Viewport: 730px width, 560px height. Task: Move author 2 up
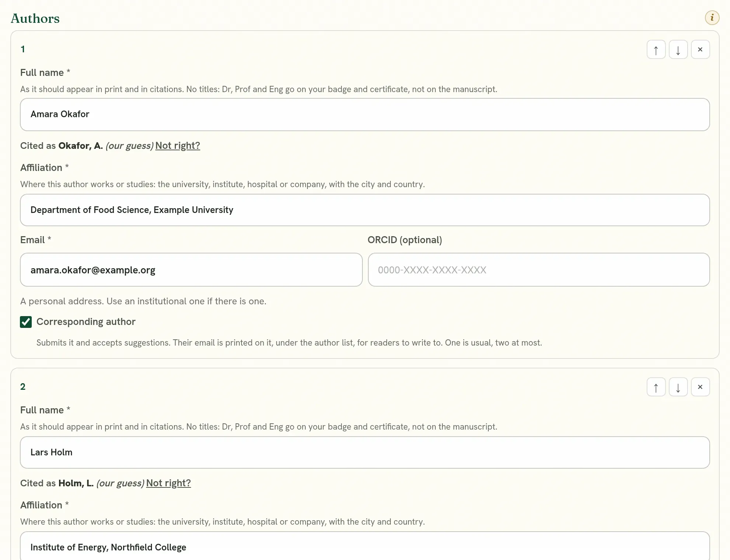pos(656,387)
